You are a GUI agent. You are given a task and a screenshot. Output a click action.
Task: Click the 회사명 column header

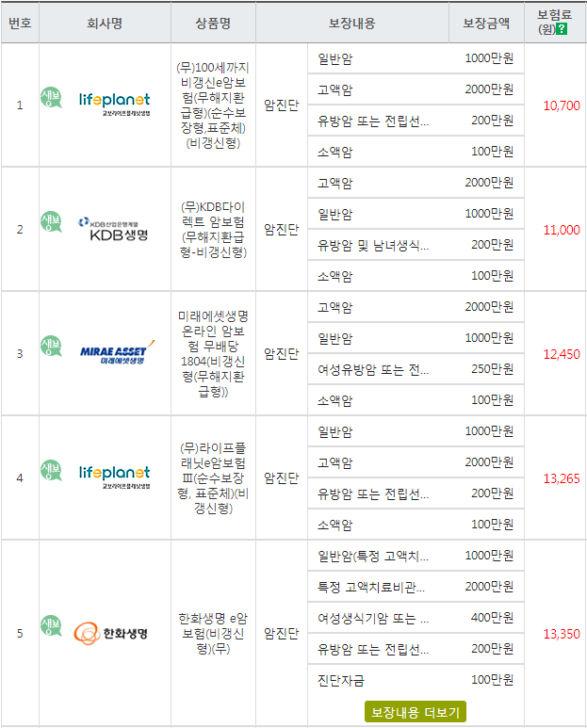105,23
